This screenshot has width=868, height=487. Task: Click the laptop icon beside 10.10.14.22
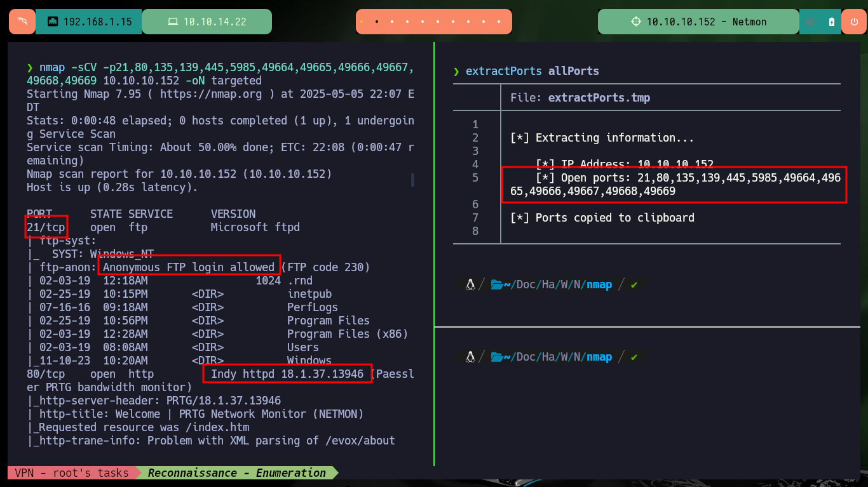(x=172, y=22)
